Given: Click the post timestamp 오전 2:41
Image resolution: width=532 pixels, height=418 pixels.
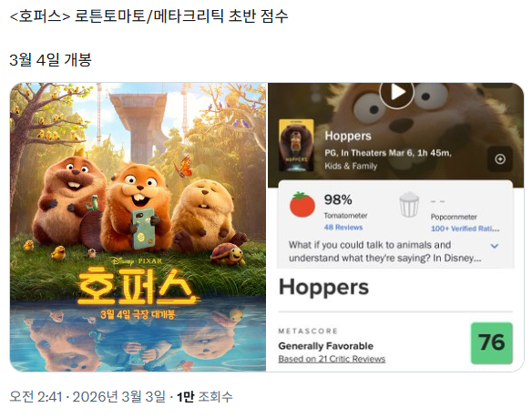Looking at the screenshot, I should pyautogui.click(x=36, y=396).
